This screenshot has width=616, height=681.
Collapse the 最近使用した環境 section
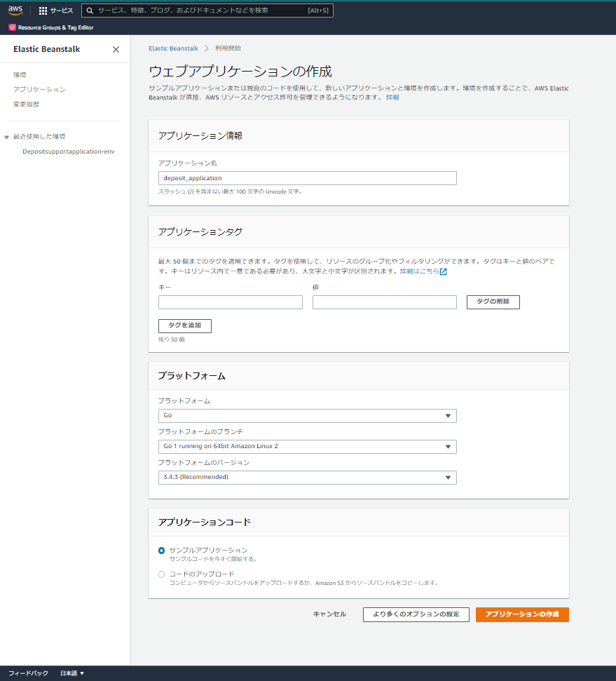tap(6, 137)
